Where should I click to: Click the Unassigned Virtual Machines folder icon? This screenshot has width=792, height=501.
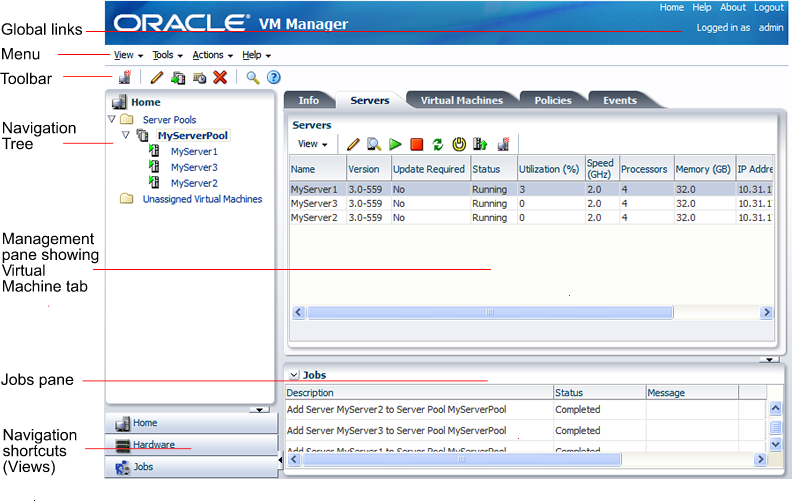(127, 198)
